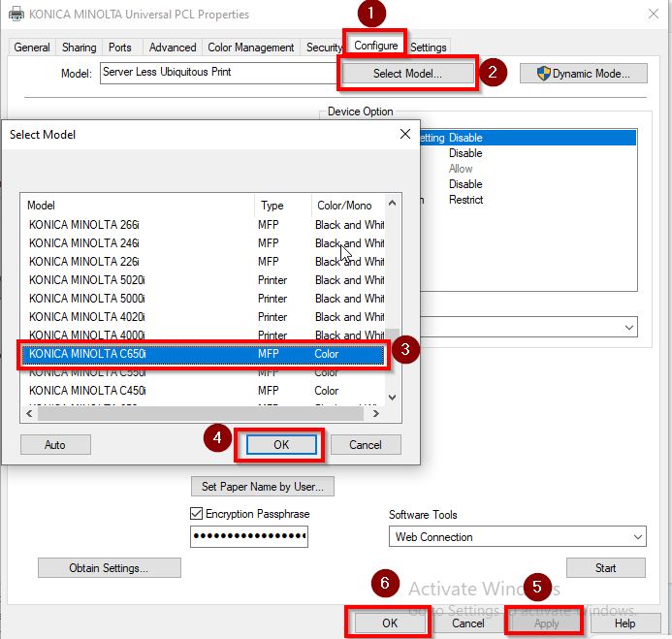
Task: Switch to the Settings tab
Action: 428,47
